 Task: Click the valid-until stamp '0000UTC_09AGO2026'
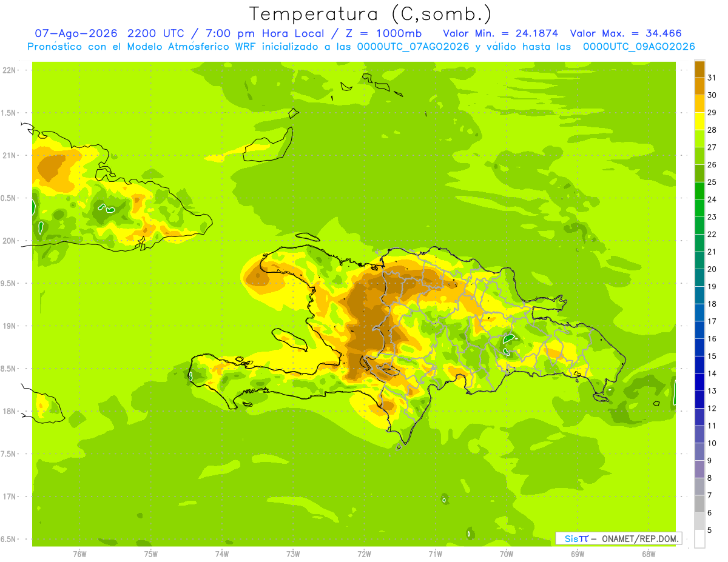(x=638, y=47)
